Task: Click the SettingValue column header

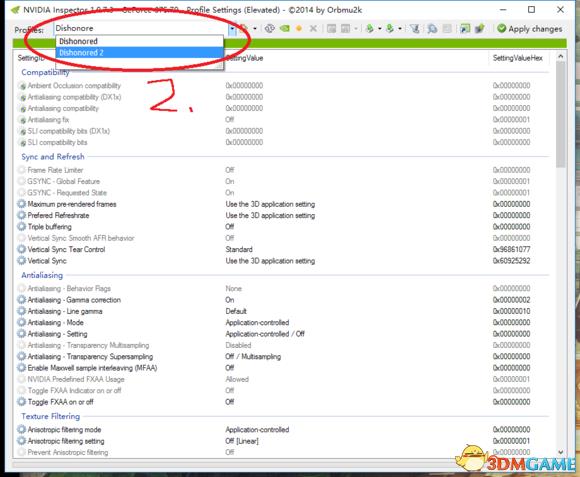Action: [245, 58]
